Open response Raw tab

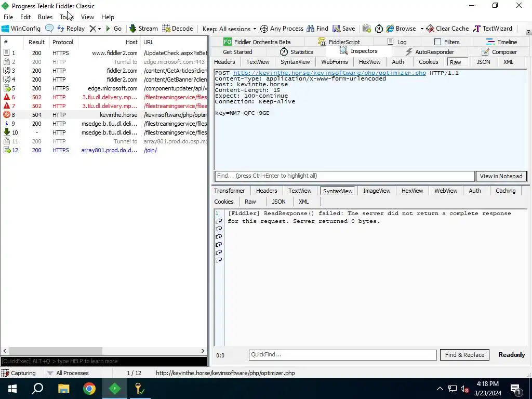(250, 202)
